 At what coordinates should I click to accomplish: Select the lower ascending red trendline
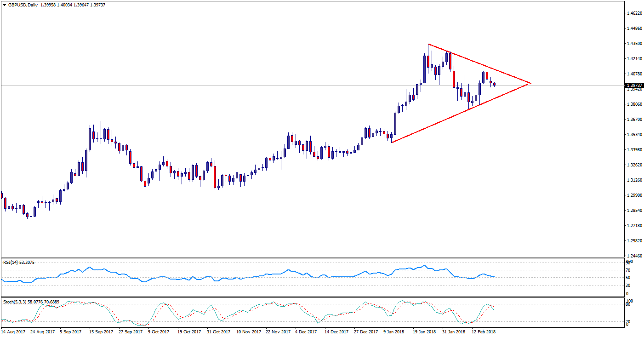tap(460, 114)
